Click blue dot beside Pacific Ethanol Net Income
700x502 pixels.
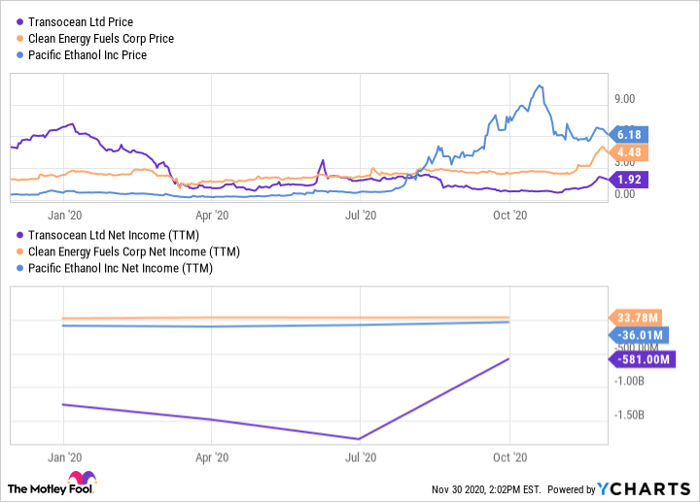point(22,268)
